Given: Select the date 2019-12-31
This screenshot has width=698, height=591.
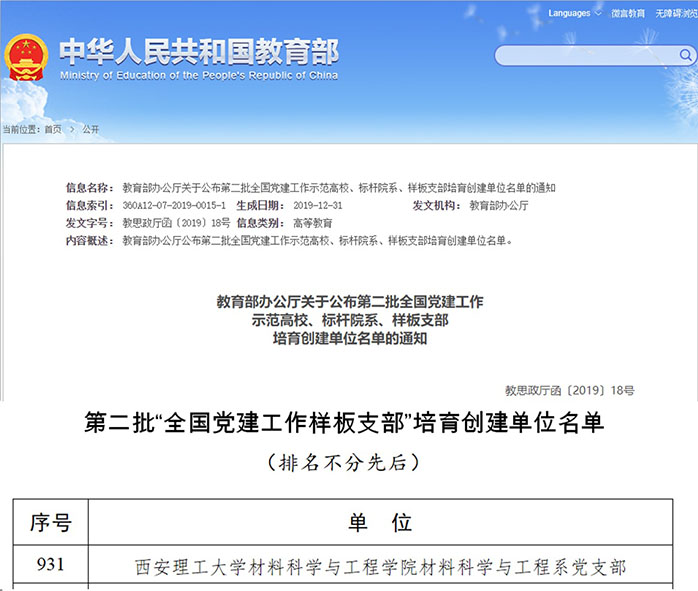Looking at the screenshot, I should pyautogui.click(x=318, y=206).
